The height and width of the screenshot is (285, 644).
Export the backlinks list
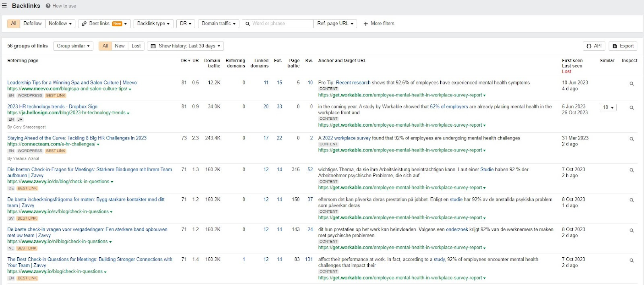click(x=623, y=46)
